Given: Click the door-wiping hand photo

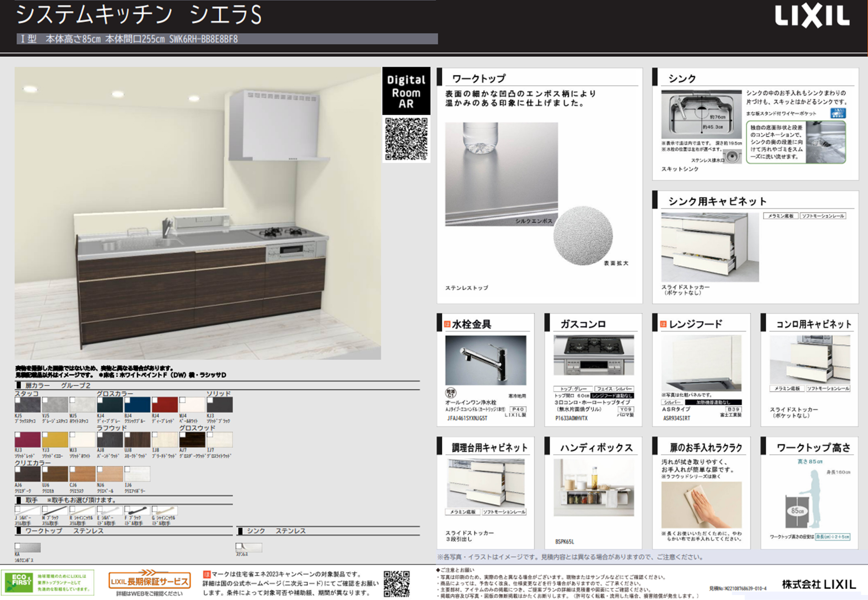Looking at the screenshot, I should point(702,504).
